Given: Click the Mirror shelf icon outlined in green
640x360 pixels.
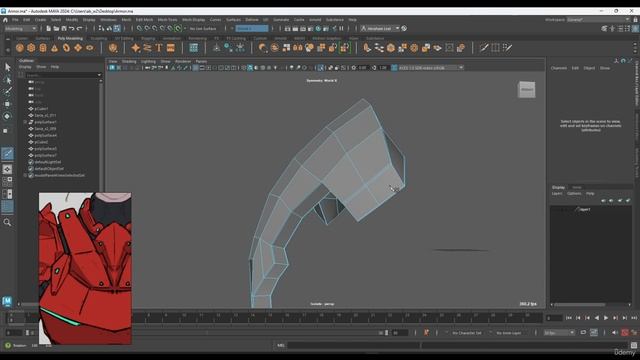Looking at the screenshot, I should coord(345,48).
